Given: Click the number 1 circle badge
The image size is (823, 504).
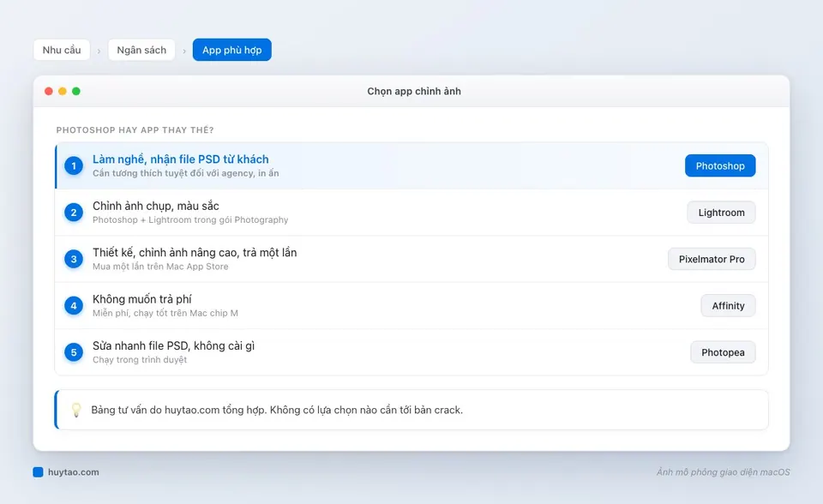Looking at the screenshot, I should point(74,166).
